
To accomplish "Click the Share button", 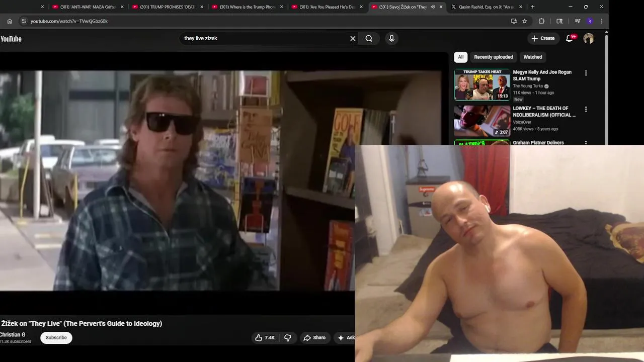I will (x=314, y=338).
